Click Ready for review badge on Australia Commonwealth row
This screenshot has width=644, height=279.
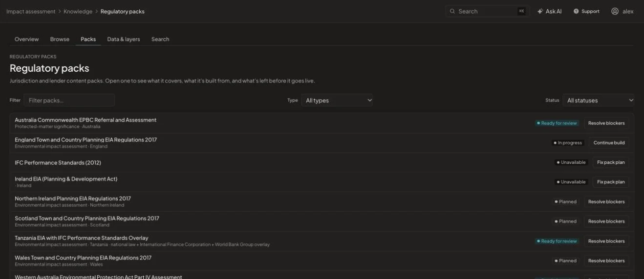point(557,123)
